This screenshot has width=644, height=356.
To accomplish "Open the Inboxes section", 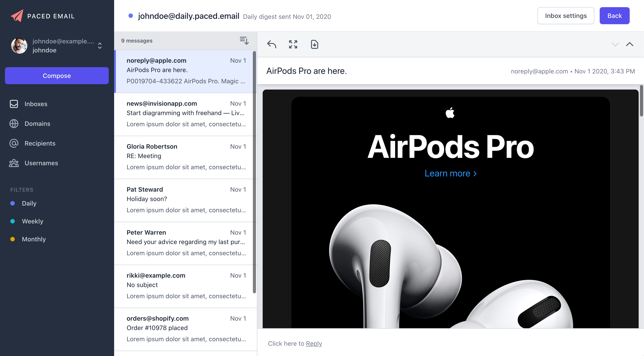I will pos(36,104).
